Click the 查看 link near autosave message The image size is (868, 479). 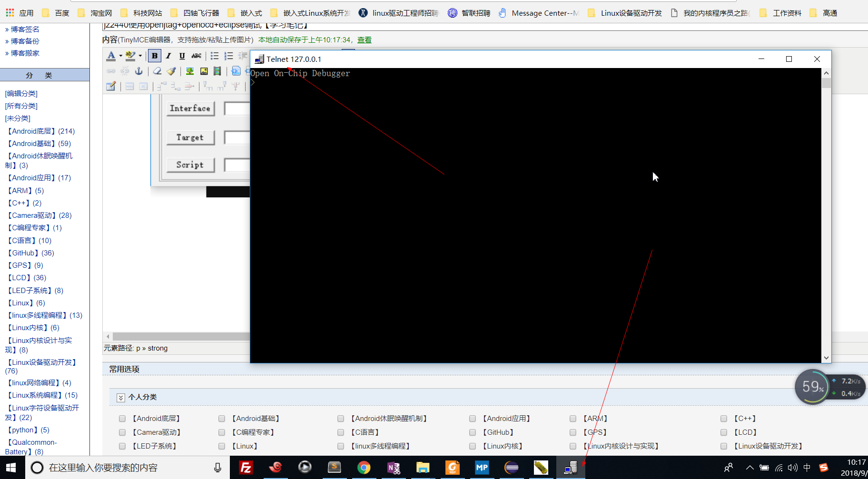364,39
